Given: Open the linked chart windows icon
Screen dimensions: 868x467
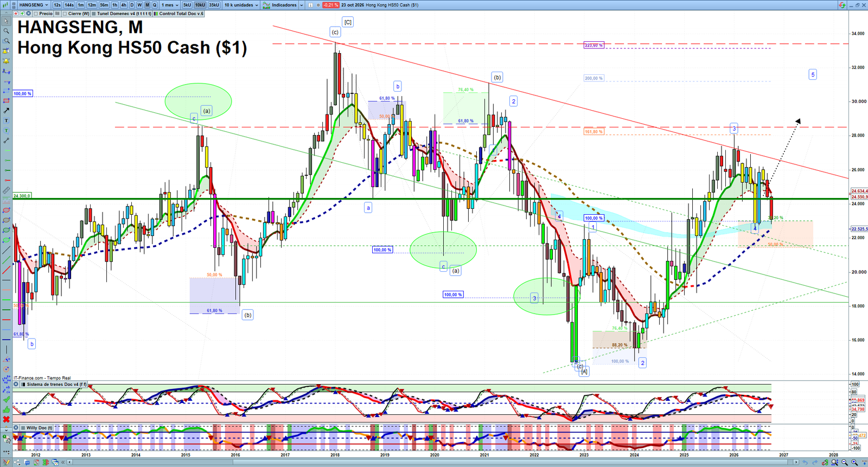Looking at the screenshot, I should 55,462.
